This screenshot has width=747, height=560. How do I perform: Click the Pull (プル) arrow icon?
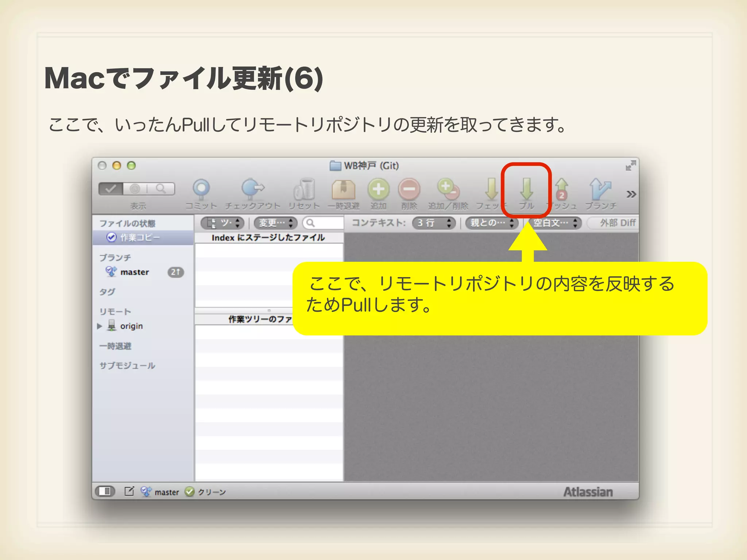click(526, 189)
